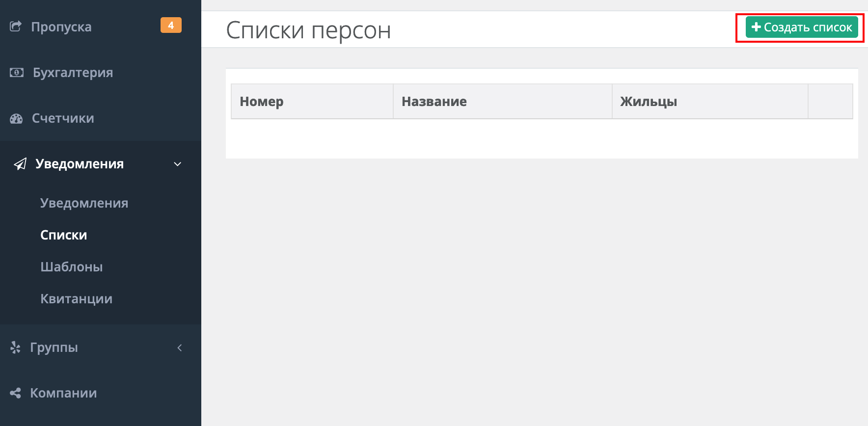Screen dimensions: 868x426
Task: Click the orange badge showing 4
Action: click(x=171, y=25)
